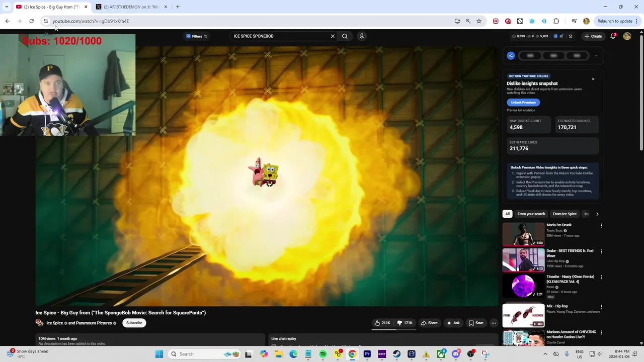Open Chrome tab search dropdown
The image size is (644, 362).
pos(7,7)
